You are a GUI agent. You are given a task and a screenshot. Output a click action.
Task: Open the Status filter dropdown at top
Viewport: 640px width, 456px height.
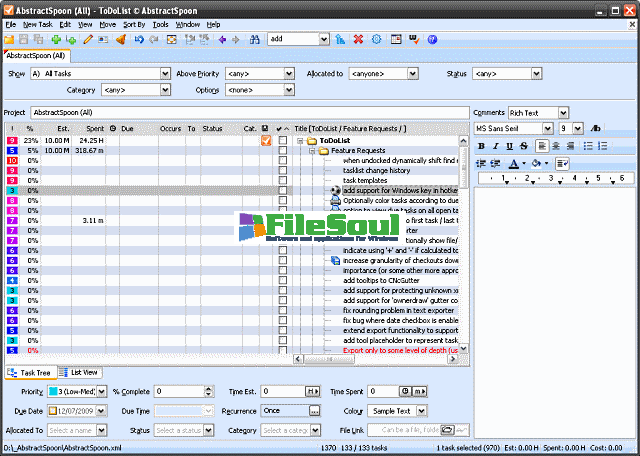click(536, 73)
